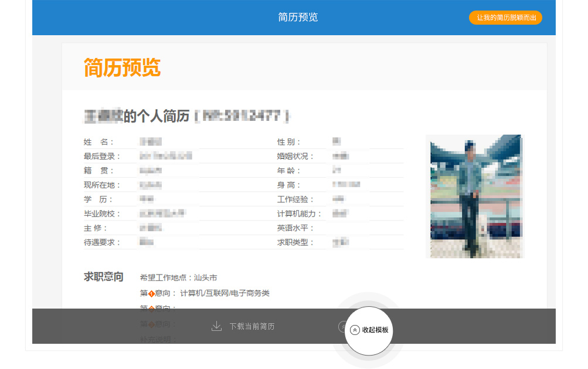
Task: Click the 毕业院校 field label
Action: [102, 214]
